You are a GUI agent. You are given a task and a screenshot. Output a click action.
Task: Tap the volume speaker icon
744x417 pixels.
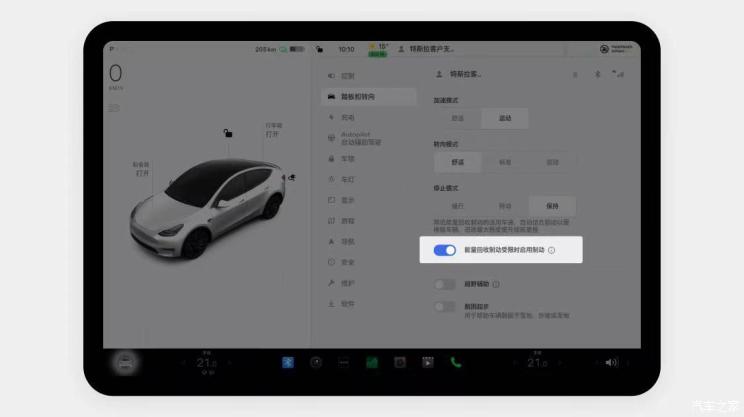click(612, 362)
